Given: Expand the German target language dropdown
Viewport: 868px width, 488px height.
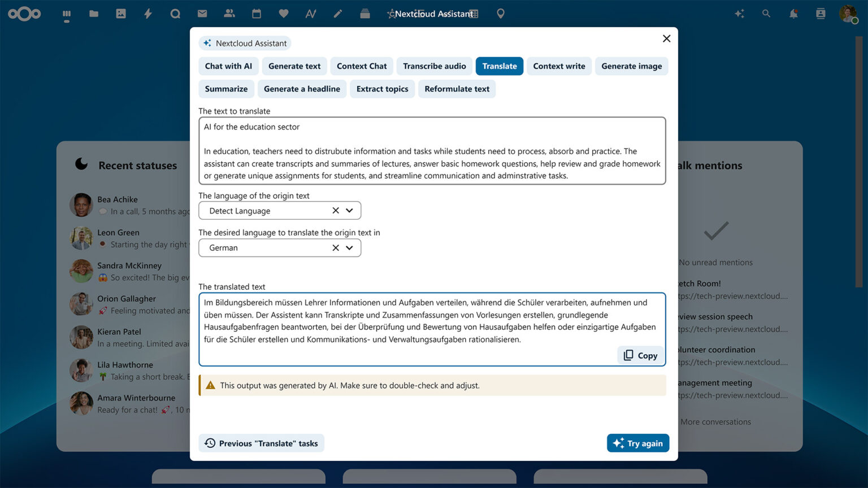Looking at the screenshot, I should pyautogui.click(x=350, y=247).
